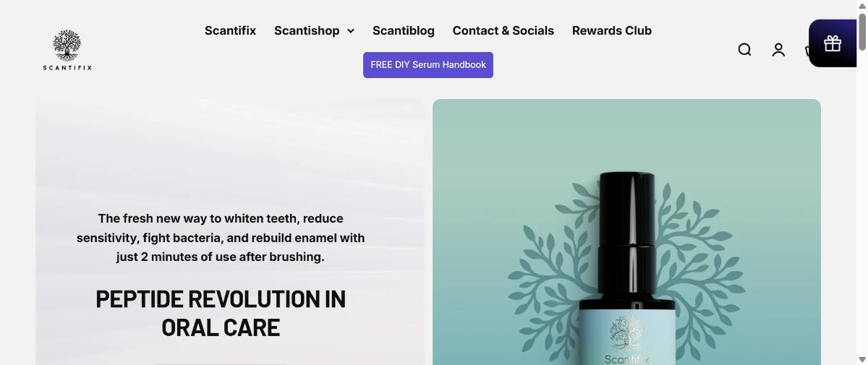Click the Peptide Revolution in Oral Care heading
This screenshot has width=868, height=365.
coord(221,313)
